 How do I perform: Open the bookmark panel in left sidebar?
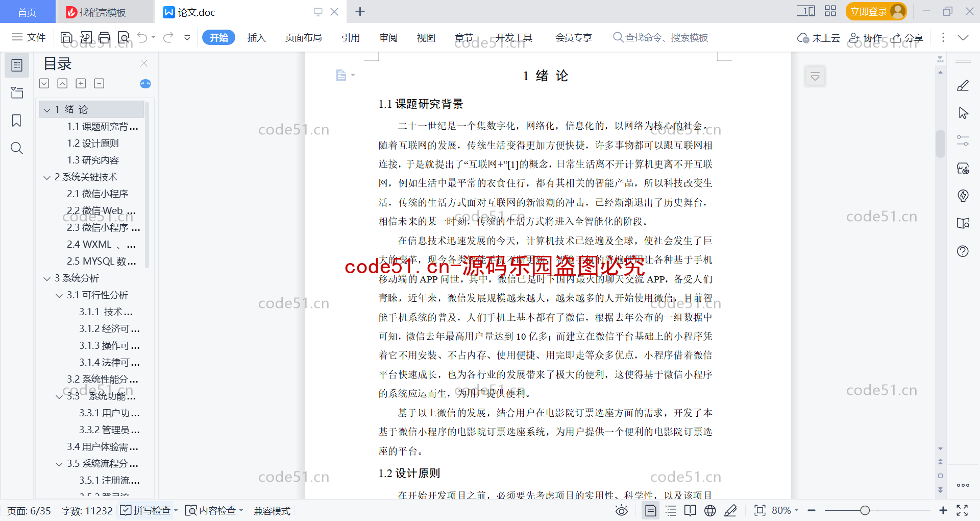point(17,121)
